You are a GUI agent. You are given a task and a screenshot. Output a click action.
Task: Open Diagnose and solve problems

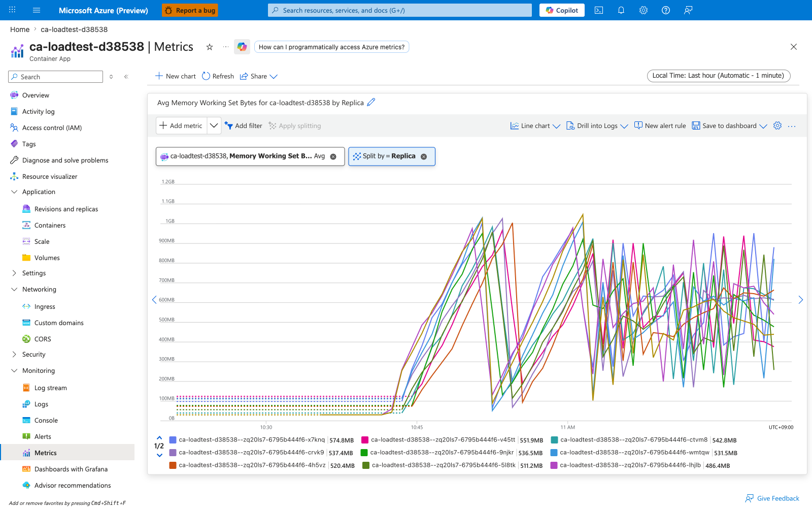click(x=65, y=161)
